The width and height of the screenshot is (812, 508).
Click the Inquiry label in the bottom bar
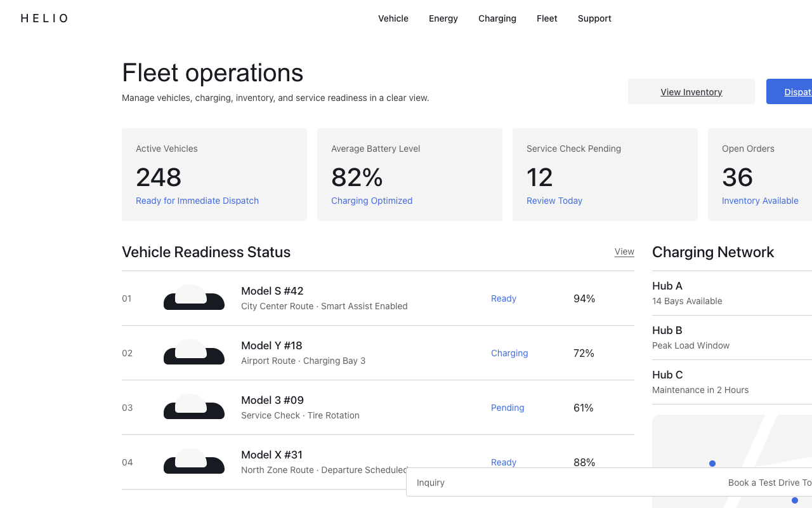tap(431, 483)
